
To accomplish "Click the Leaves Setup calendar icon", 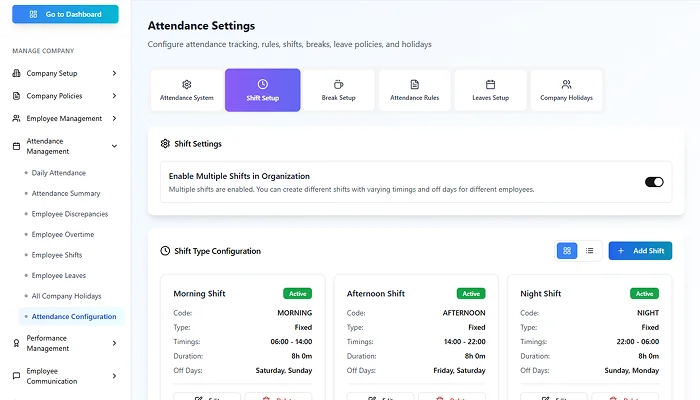I will [x=490, y=84].
